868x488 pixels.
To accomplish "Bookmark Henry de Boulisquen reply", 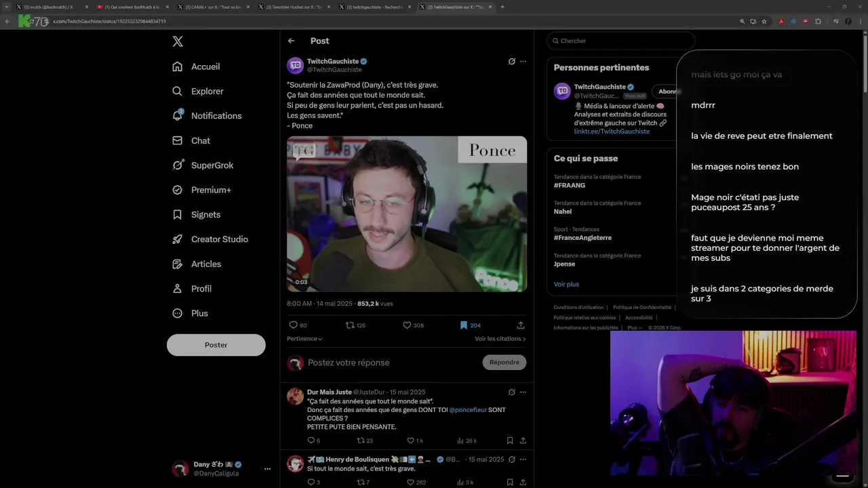I will (510, 483).
